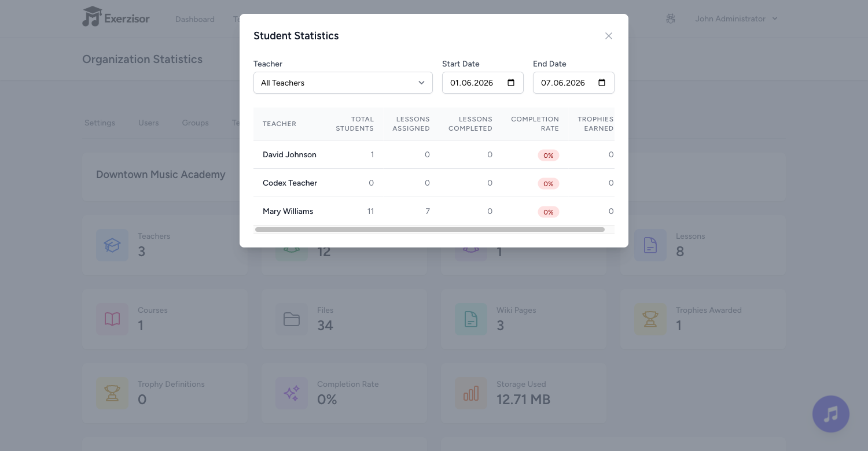Viewport: 868px width, 451px height.
Task: Click the bug icon in the header
Action: pos(671,19)
